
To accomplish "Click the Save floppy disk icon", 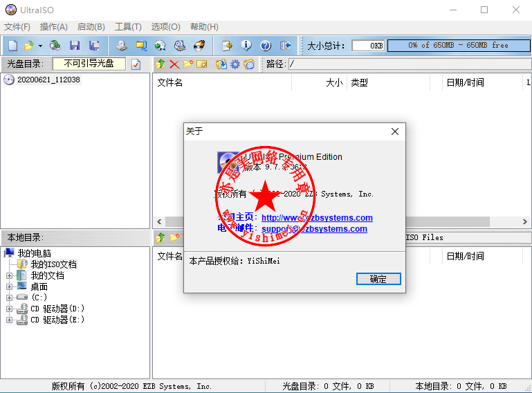I will point(75,46).
